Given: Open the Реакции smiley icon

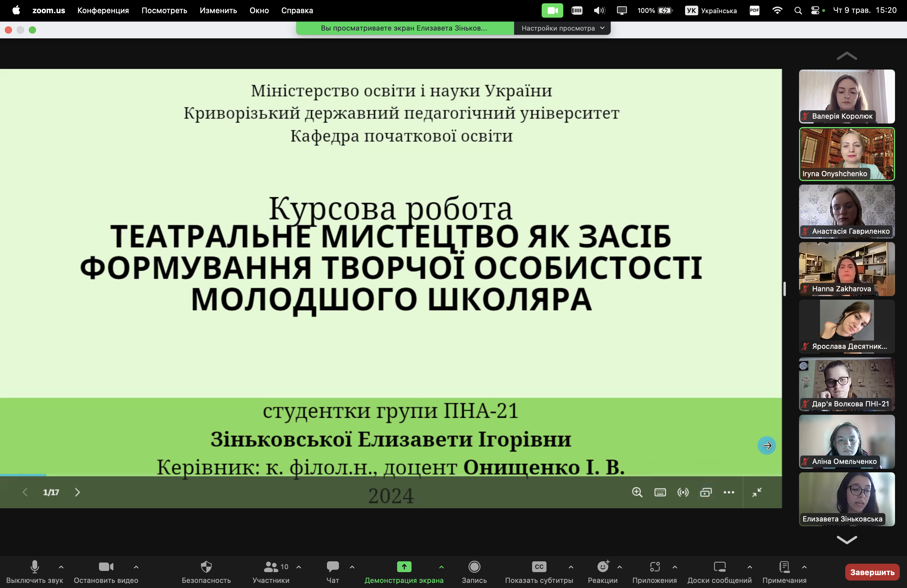Looking at the screenshot, I should [603, 567].
